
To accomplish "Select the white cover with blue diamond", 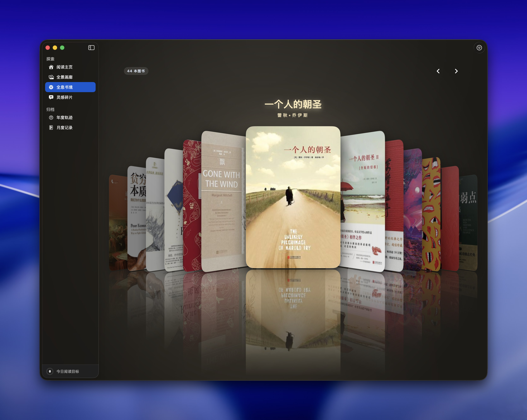I will click(x=174, y=210).
